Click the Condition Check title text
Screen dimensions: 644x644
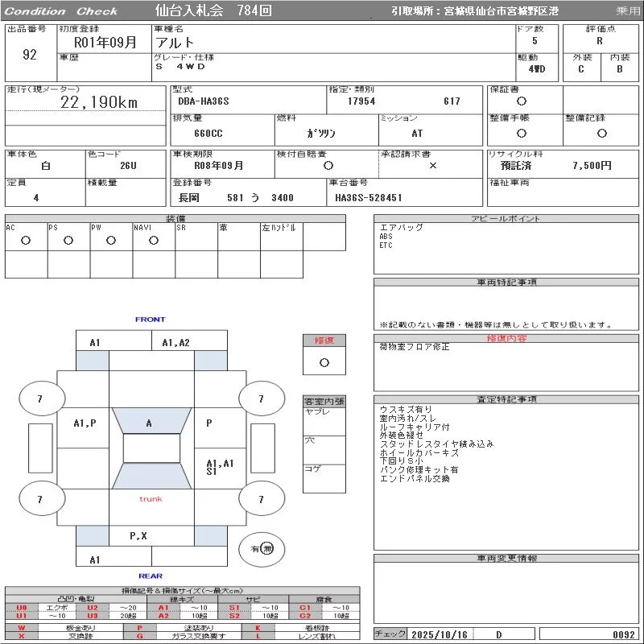coord(61,11)
